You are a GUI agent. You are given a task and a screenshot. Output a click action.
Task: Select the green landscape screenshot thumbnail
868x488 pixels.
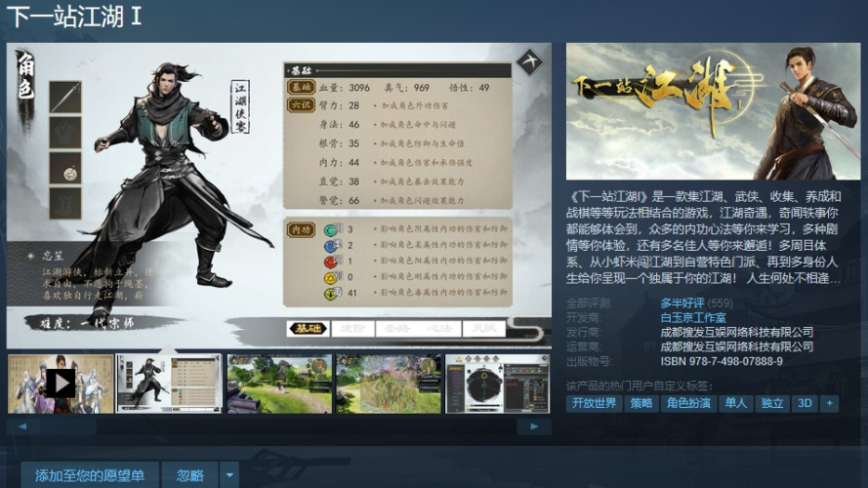click(x=279, y=384)
